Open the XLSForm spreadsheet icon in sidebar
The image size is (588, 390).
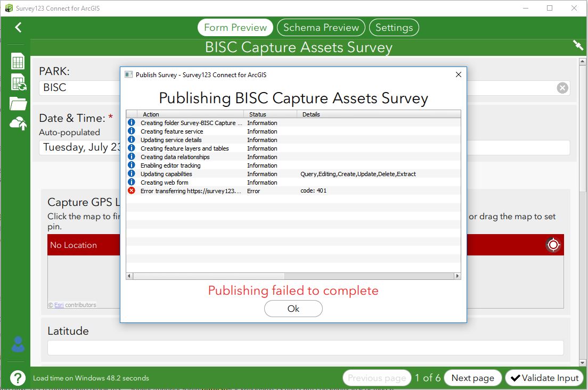point(18,61)
